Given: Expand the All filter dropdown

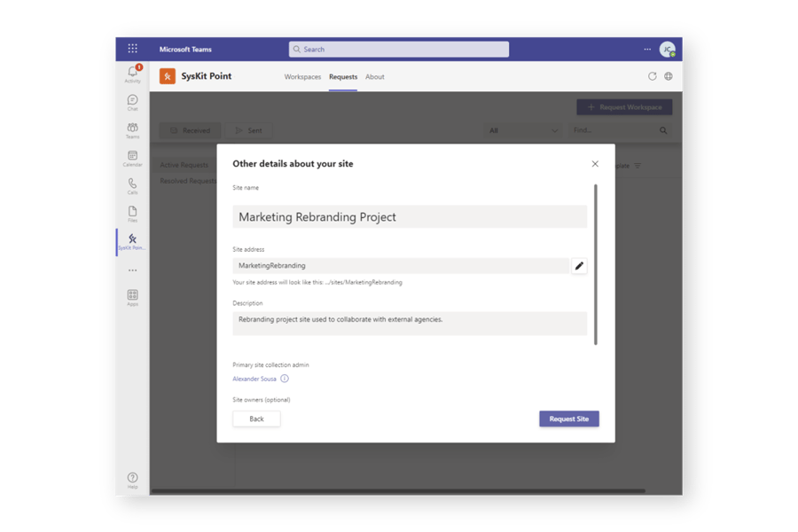Looking at the screenshot, I should pyautogui.click(x=522, y=130).
